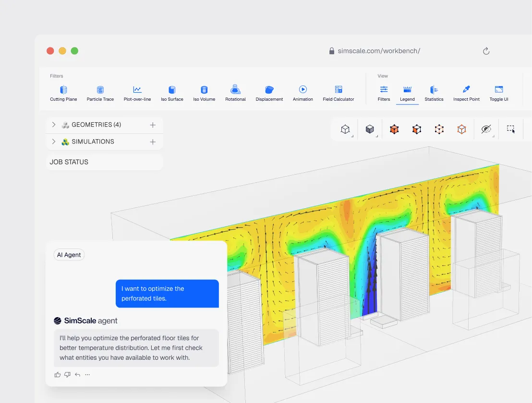Expand the GEOMETRIES (4) tree
Image resolution: width=532 pixels, height=403 pixels.
[54, 124]
